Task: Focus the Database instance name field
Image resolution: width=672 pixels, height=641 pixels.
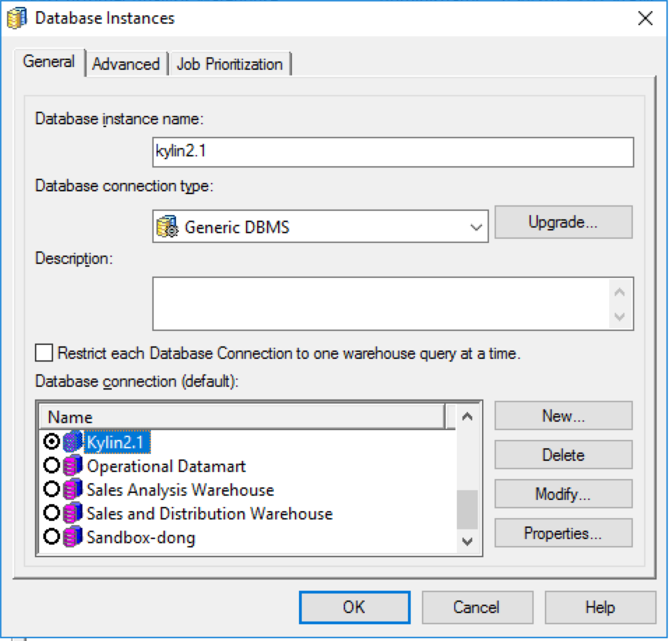Action: pos(393,152)
